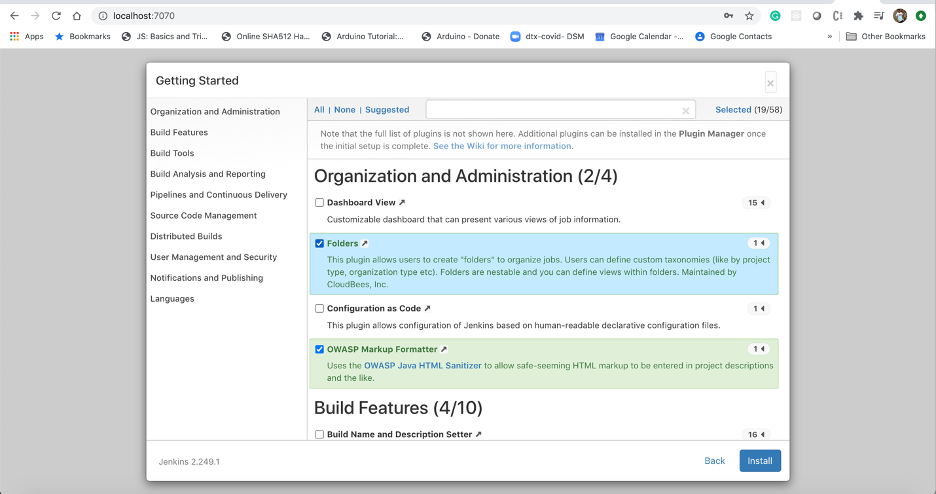
Task: Open the Google Calendar bookmark
Action: (x=639, y=36)
